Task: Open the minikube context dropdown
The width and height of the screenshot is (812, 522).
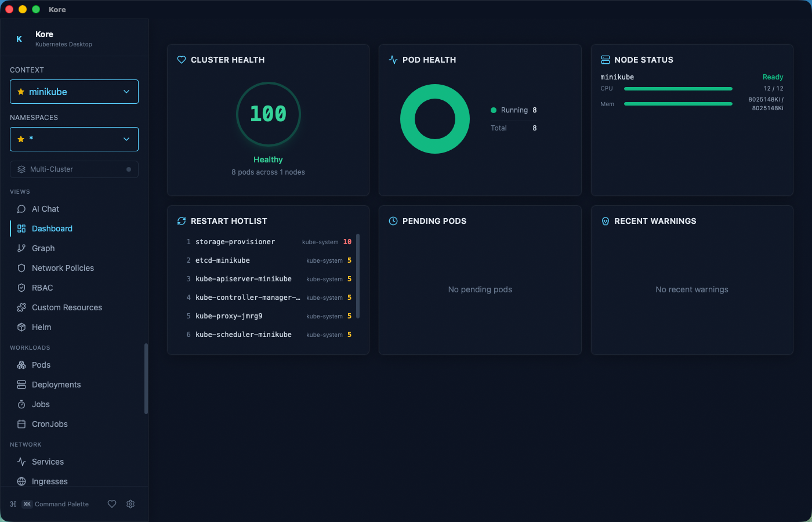Action: click(74, 91)
